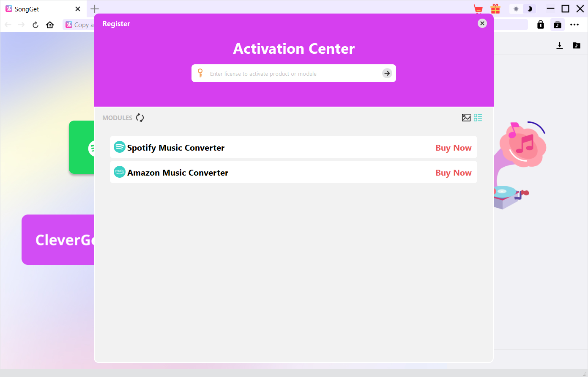588x377 pixels.
Task: Open the music folder icon
Action: coord(576,46)
